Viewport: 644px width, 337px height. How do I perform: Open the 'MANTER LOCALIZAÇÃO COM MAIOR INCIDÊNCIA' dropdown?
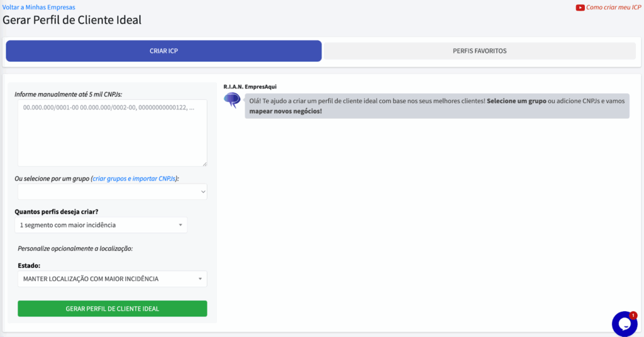pos(112,279)
